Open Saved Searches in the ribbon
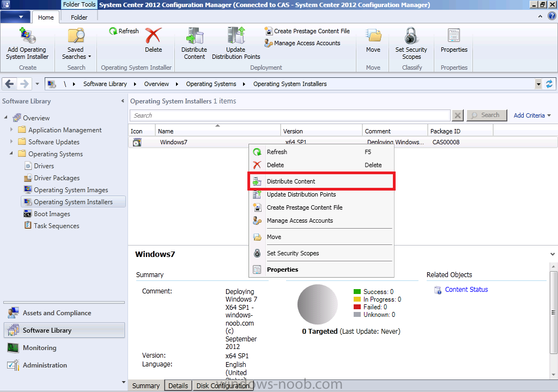The height and width of the screenshot is (392, 558). tap(76, 44)
